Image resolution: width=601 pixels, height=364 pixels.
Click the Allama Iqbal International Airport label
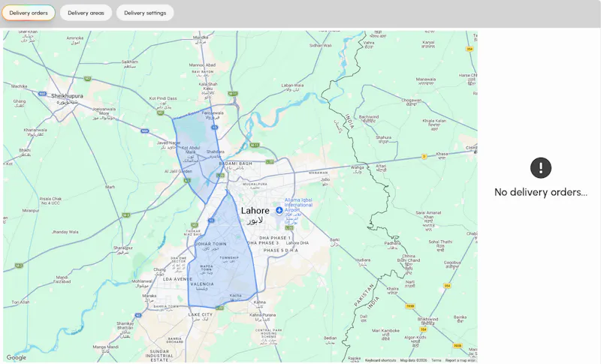[298, 205]
